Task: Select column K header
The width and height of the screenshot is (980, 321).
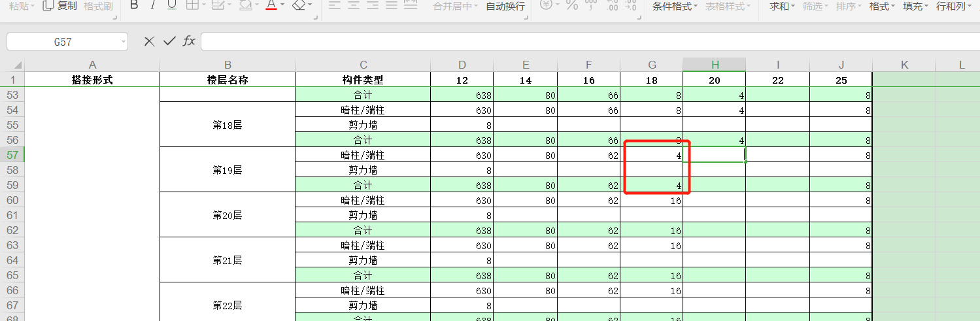Action: (x=904, y=65)
